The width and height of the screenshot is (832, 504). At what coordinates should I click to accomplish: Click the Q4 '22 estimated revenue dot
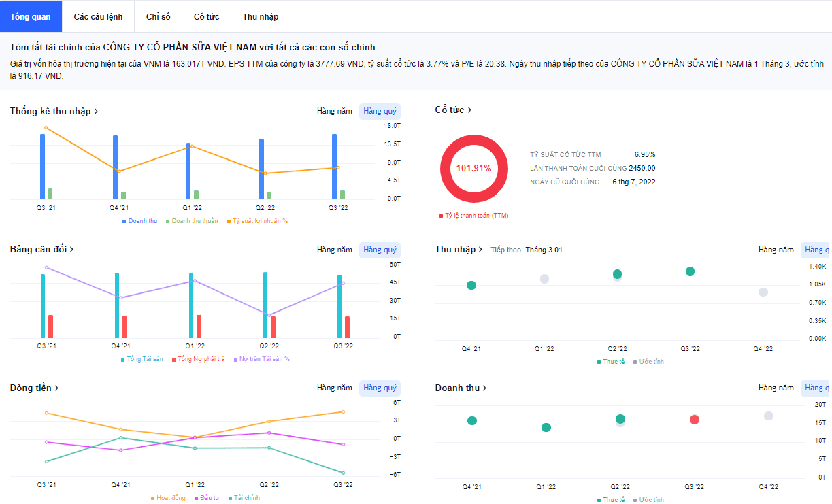(x=768, y=416)
